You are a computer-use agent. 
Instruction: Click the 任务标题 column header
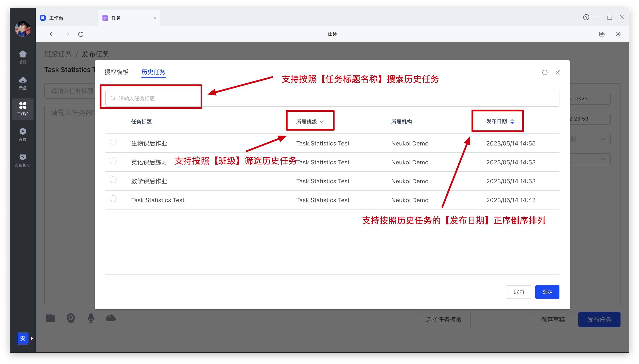click(141, 122)
